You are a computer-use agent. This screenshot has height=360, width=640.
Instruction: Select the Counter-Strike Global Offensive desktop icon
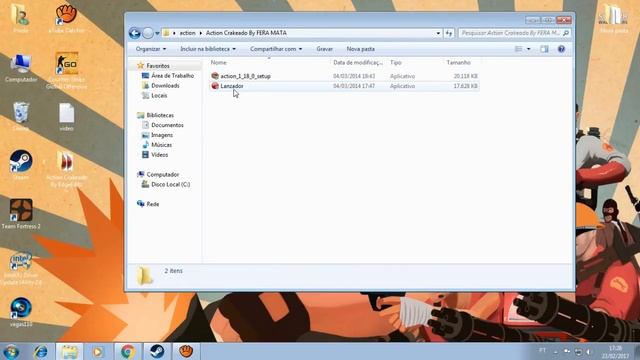(x=67, y=70)
